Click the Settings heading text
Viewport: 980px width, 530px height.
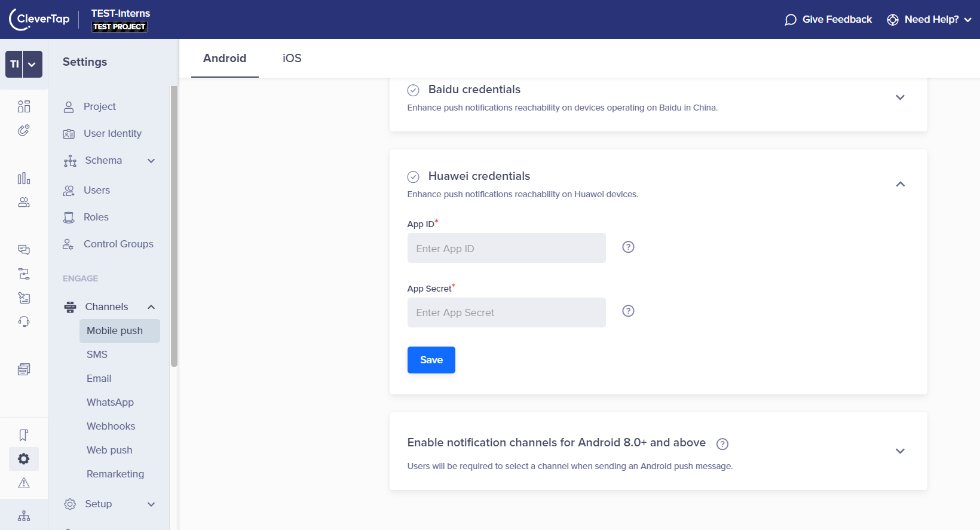pos(85,62)
